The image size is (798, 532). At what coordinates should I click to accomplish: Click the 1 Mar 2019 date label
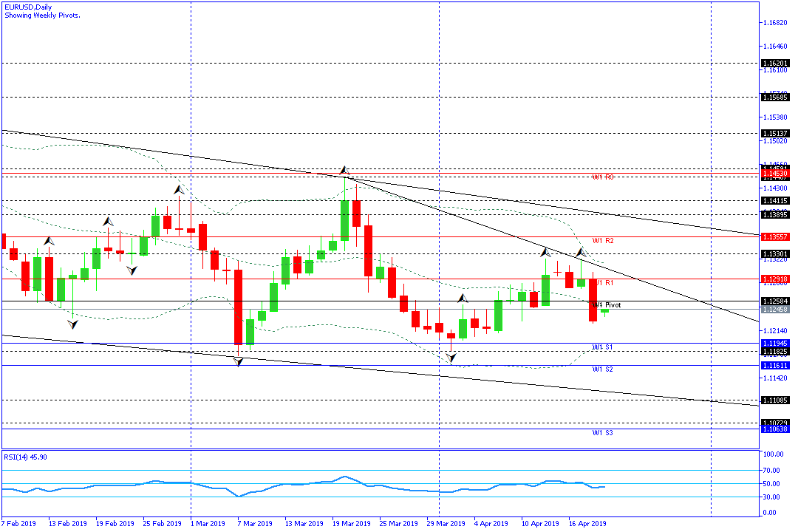pos(208,523)
